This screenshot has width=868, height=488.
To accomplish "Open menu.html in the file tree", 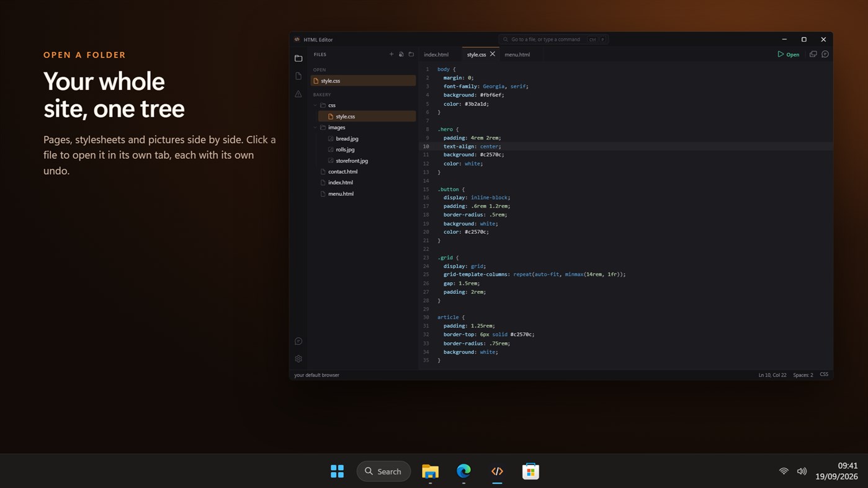I will (341, 193).
